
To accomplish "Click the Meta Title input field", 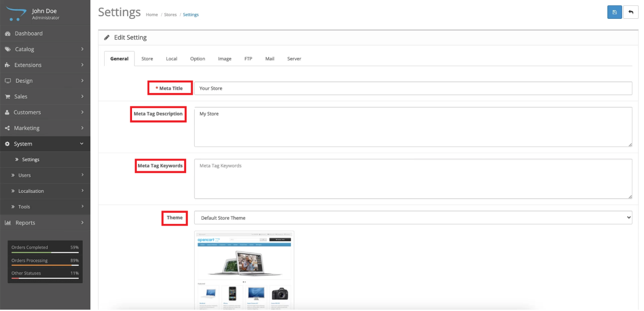I will pyautogui.click(x=413, y=88).
